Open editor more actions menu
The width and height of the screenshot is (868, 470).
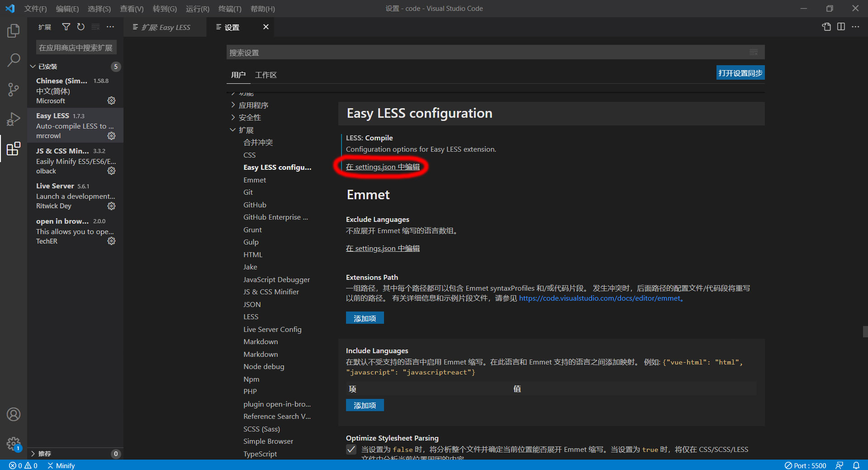(855, 27)
